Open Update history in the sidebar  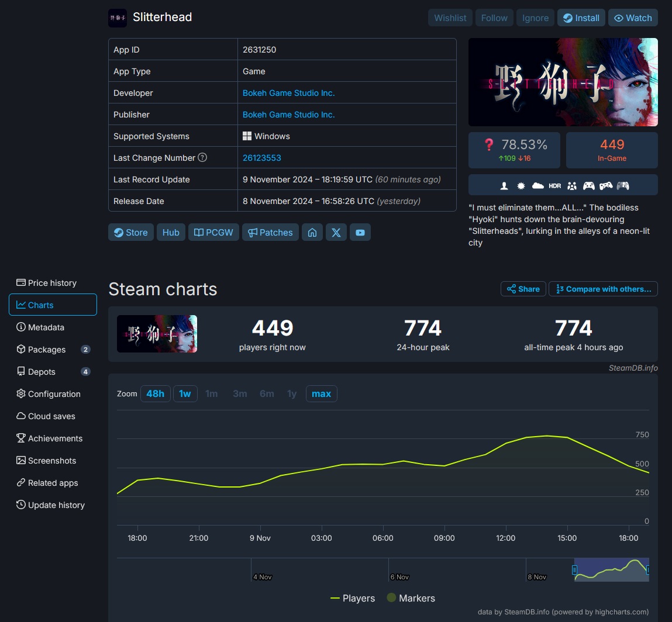click(53, 505)
